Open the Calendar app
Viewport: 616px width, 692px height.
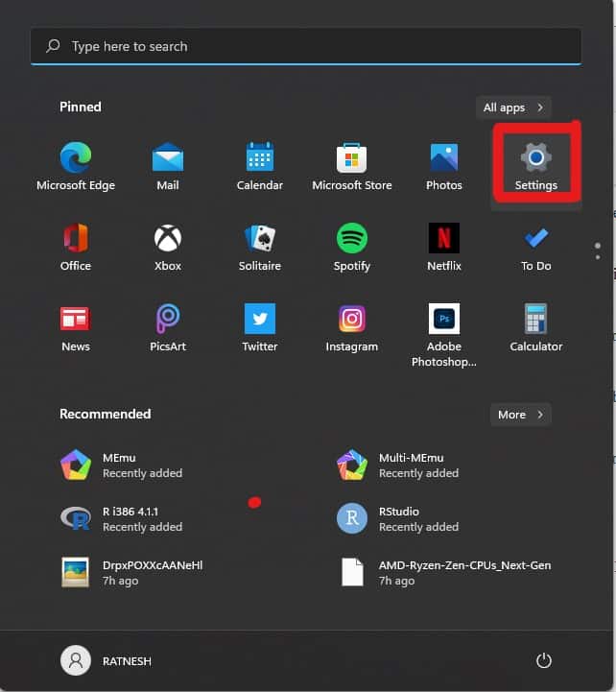(x=260, y=166)
